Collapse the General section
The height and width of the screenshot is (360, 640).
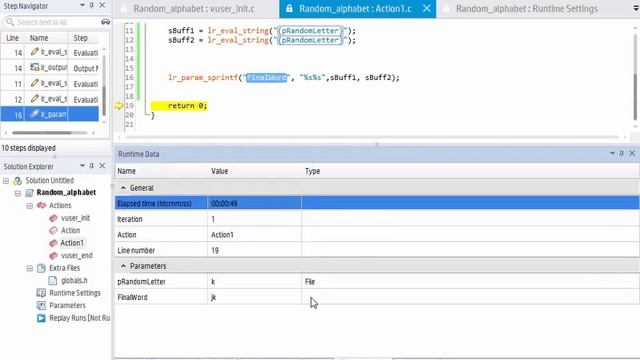tap(123, 188)
